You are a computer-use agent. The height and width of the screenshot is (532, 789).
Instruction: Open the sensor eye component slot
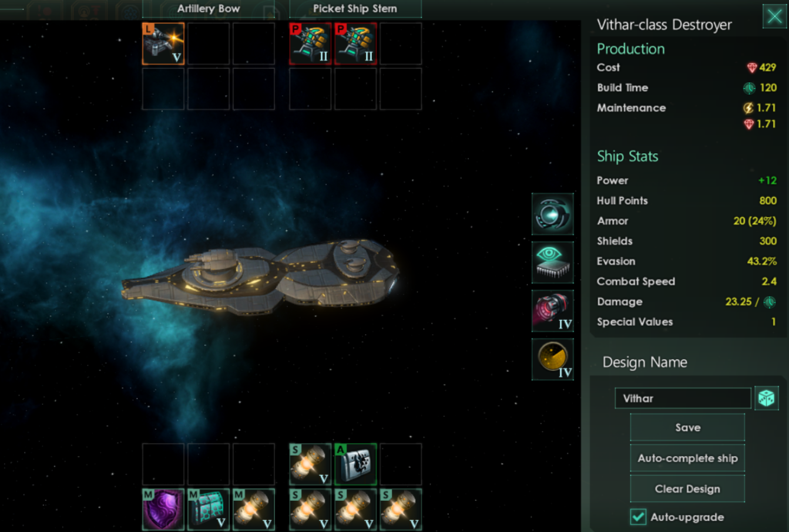tap(552, 262)
